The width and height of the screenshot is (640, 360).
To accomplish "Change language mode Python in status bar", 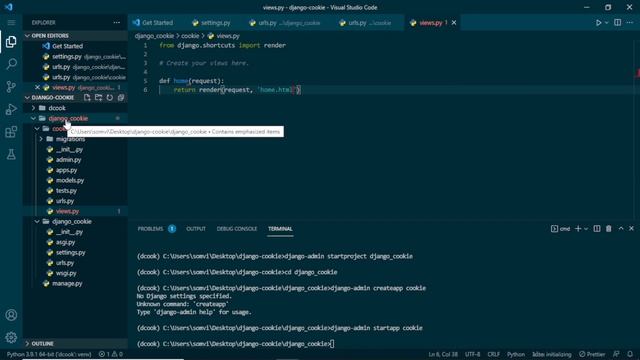I will tap(516, 354).
